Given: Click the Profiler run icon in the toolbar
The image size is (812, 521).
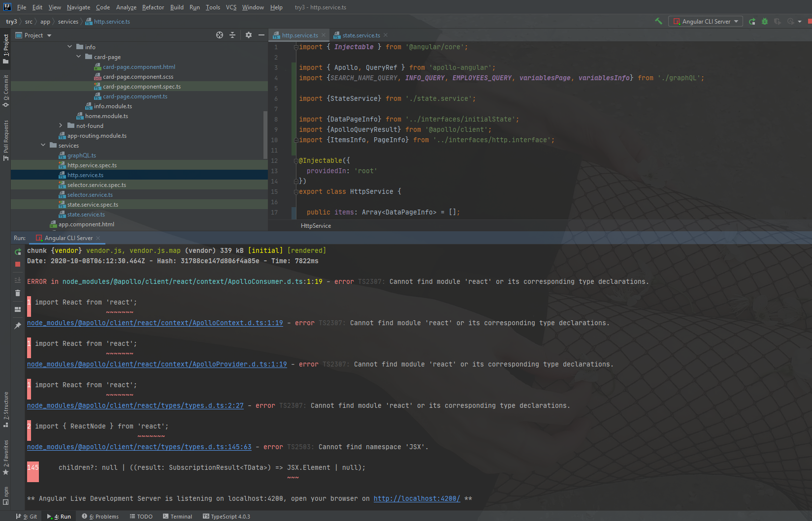Looking at the screenshot, I should click(x=791, y=21).
